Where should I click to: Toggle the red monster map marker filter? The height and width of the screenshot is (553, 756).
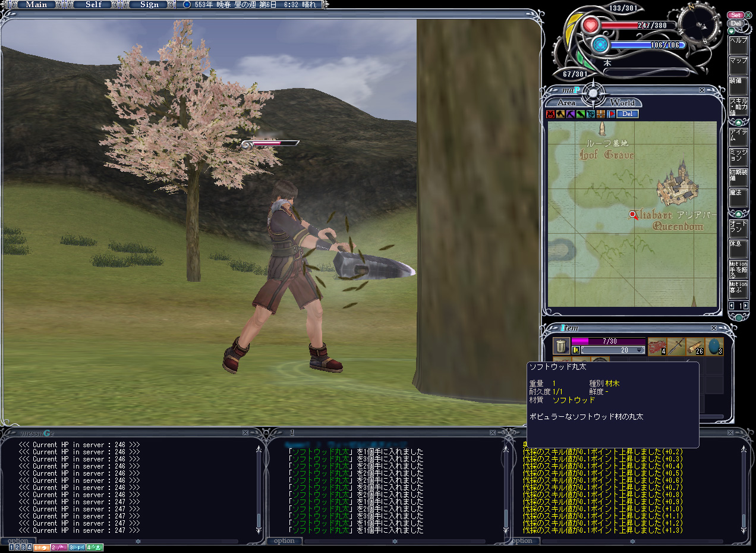(x=550, y=114)
